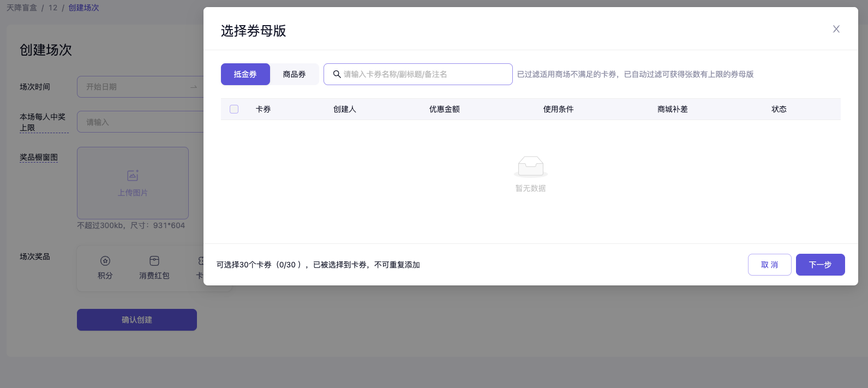Image resolution: width=868 pixels, height=388 pixels.
Task: Go to 天降盲盒 in the breadcrumb
Action: pos(22,8)
